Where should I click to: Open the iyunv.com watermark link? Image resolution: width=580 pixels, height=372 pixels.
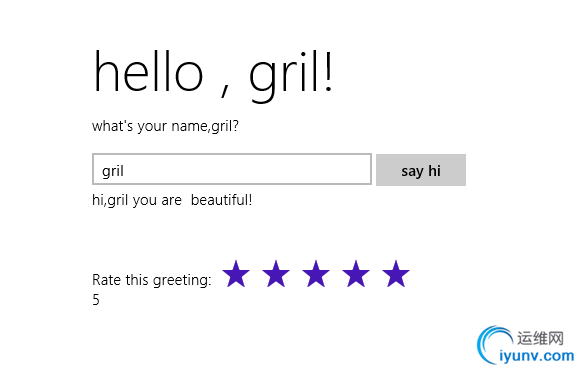tap(536, 356)
